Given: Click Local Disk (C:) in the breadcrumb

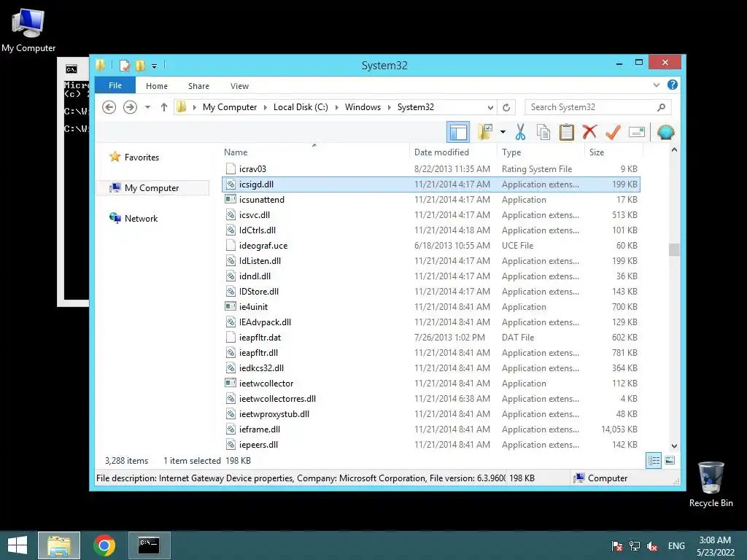Looking at the screenshot, I should 301,107.
